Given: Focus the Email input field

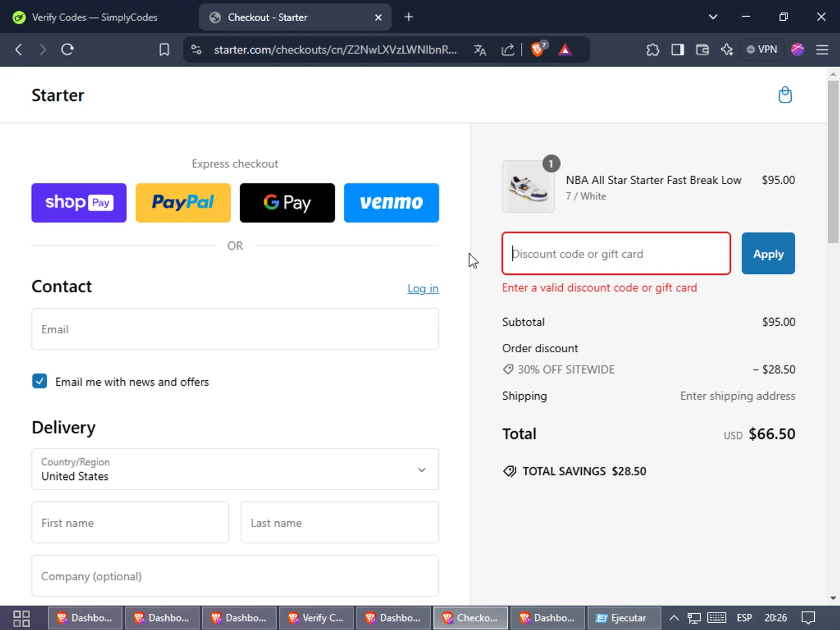Looking at the screenshot, I should (x=235, y=329).
